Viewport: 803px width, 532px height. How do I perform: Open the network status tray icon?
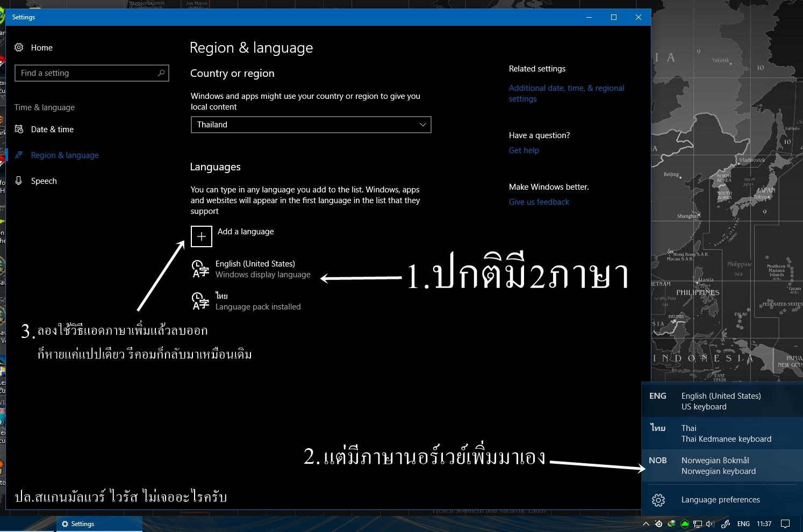(x=698, y=524)
